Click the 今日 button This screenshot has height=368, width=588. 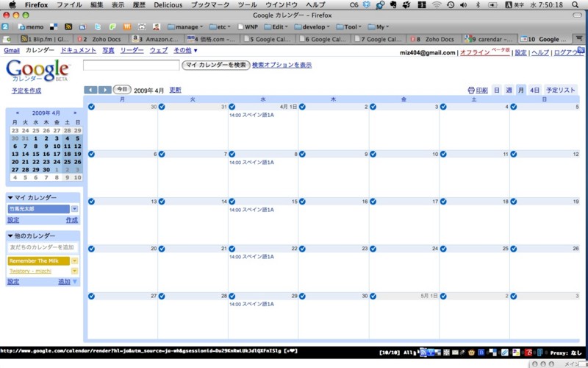(x=122, y=89)
